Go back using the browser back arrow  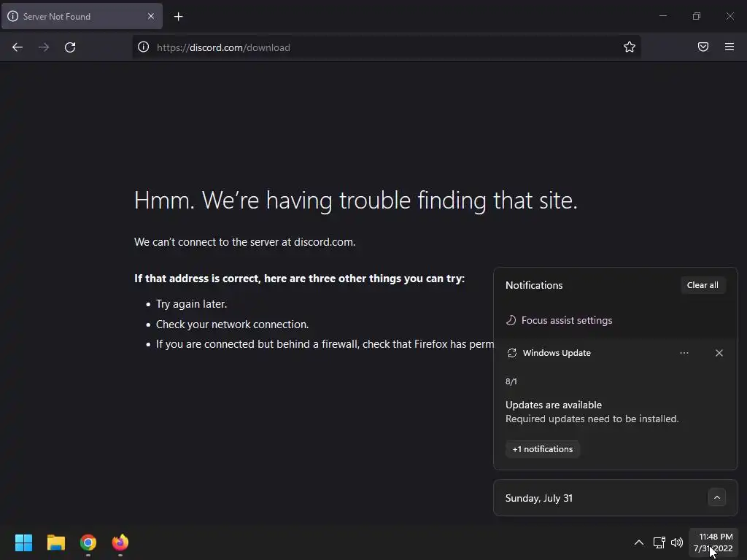18,47
